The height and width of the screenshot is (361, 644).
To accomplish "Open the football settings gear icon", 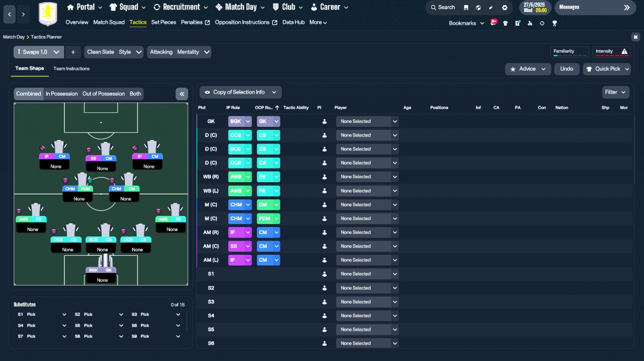I will (x=505, y=8).
